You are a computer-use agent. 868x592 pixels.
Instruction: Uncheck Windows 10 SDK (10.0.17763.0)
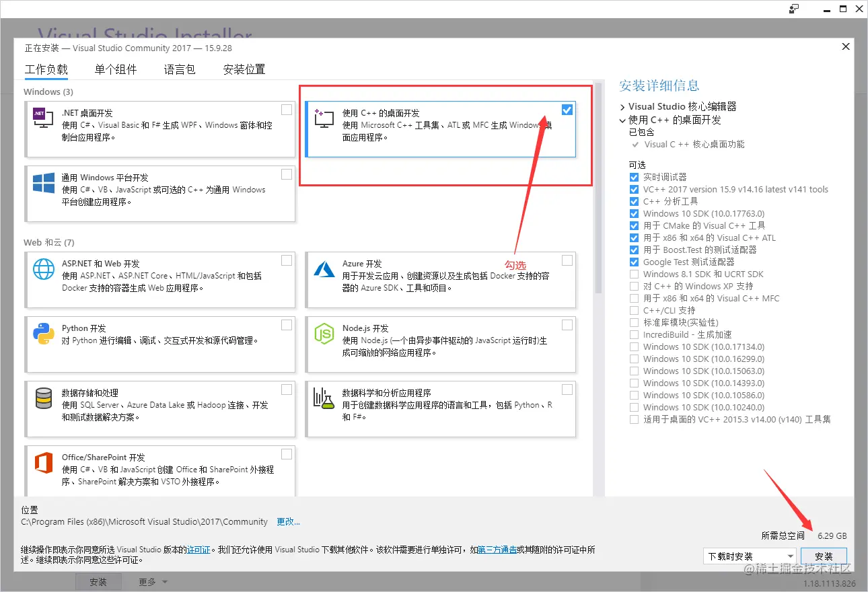point(634,213)
